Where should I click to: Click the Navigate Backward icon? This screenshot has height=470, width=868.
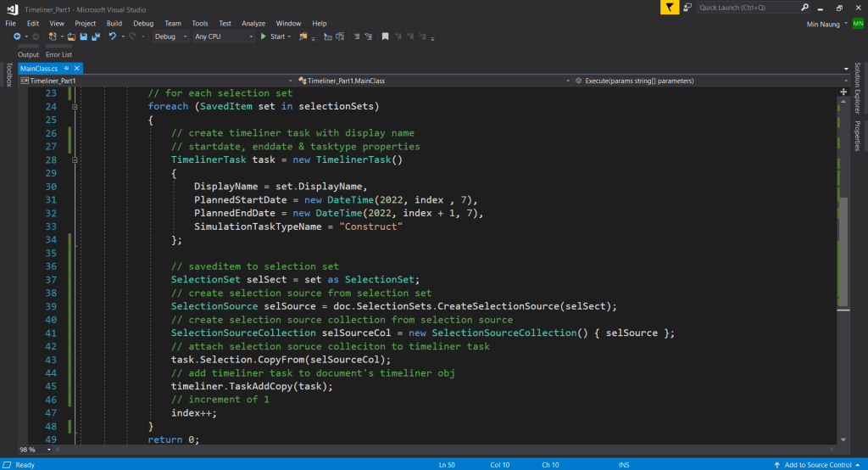(x=16, y=36)
